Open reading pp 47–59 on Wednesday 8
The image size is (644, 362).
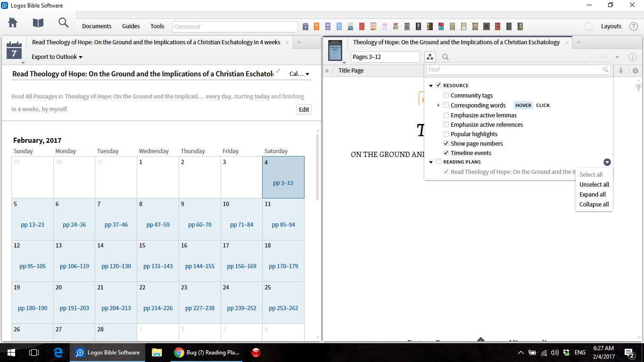pyautogui.click(x=158, y=224)
